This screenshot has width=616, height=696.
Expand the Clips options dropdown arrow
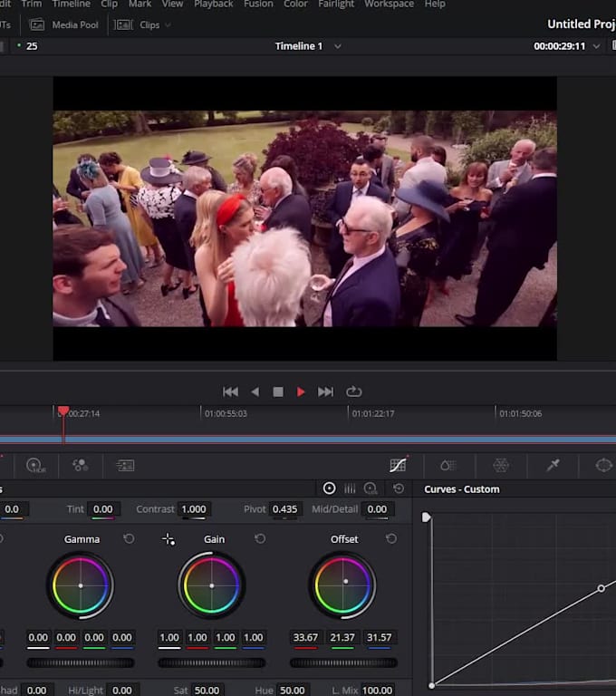pyautogui.click(x=168, y=25)
